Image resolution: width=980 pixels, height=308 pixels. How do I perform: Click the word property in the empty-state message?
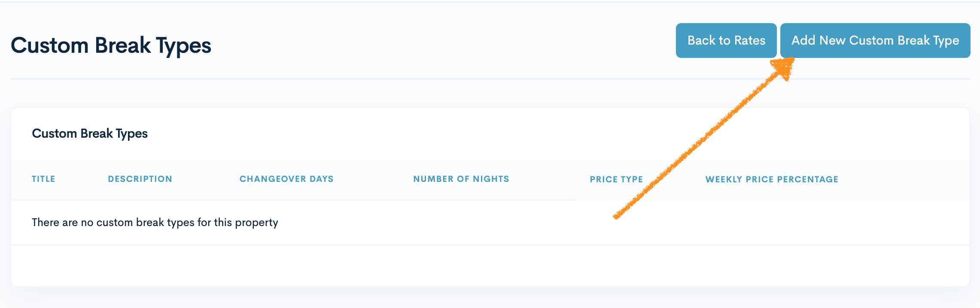pos(256,223)
